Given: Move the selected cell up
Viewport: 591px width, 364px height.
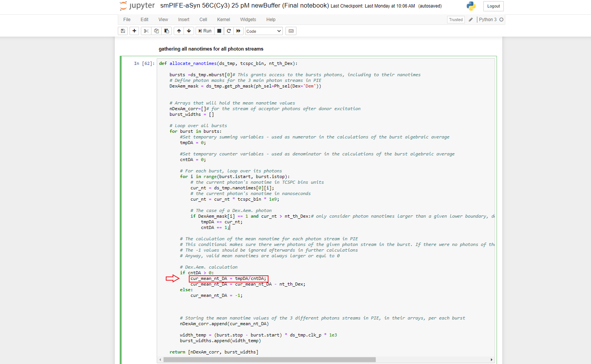Looking at the screenshot, I should 179,31.
